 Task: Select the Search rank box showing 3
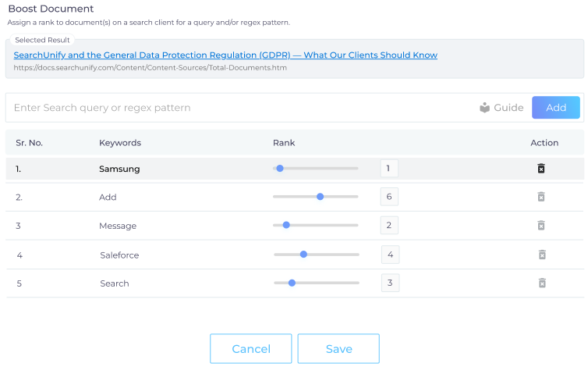tap(390, 283)
